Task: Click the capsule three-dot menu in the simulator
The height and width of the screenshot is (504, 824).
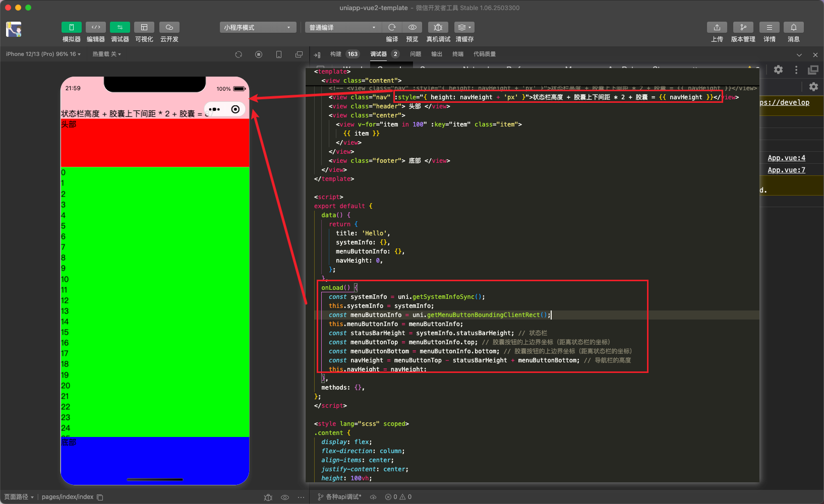Action: 214,109
